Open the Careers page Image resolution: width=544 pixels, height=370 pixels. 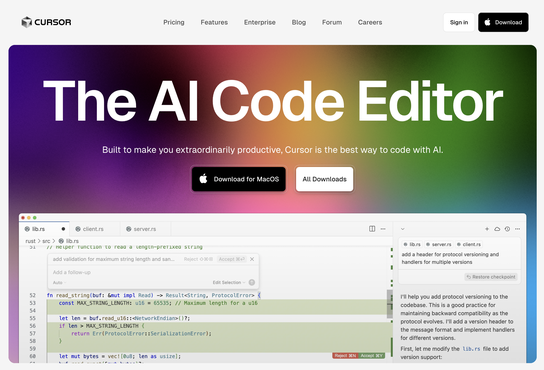pyautogui.click(x=370, y=22)
